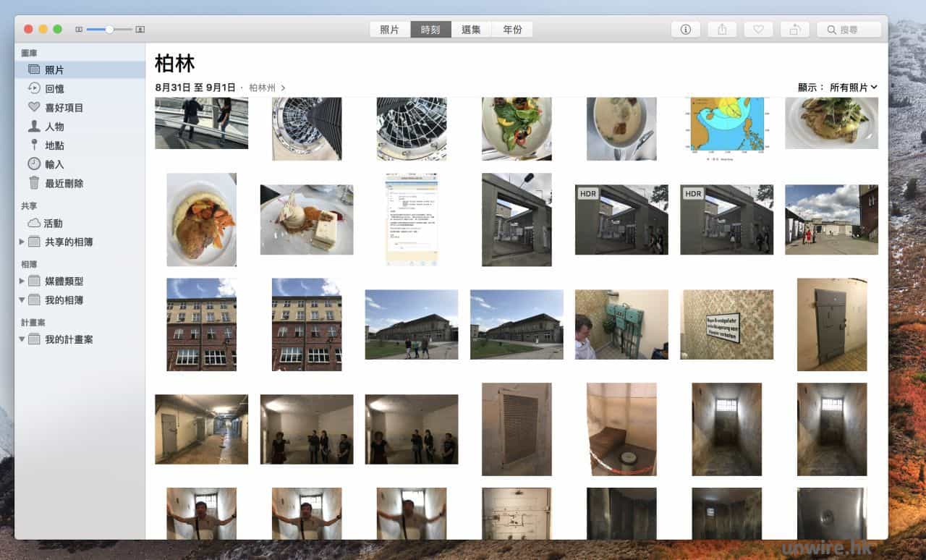The image size is (926, 560).
Task: Open the Share menu icon
Action: [722, 30]
